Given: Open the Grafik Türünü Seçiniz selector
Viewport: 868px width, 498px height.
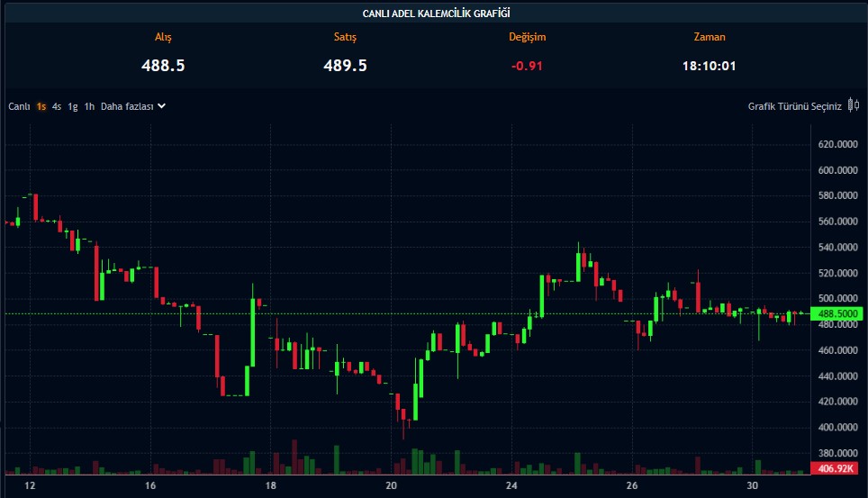Looking at the screenshot, I should pyautogui.click(x=794, y=106).
